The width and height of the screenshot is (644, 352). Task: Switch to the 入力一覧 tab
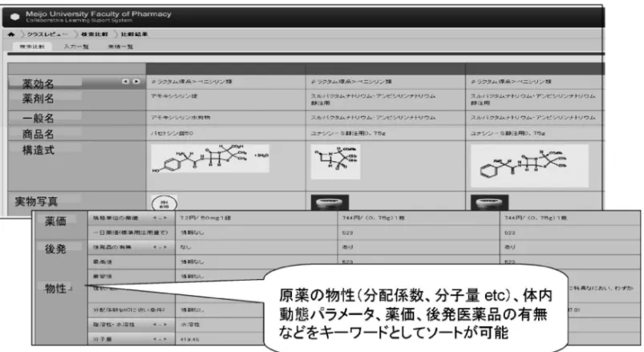76,47
